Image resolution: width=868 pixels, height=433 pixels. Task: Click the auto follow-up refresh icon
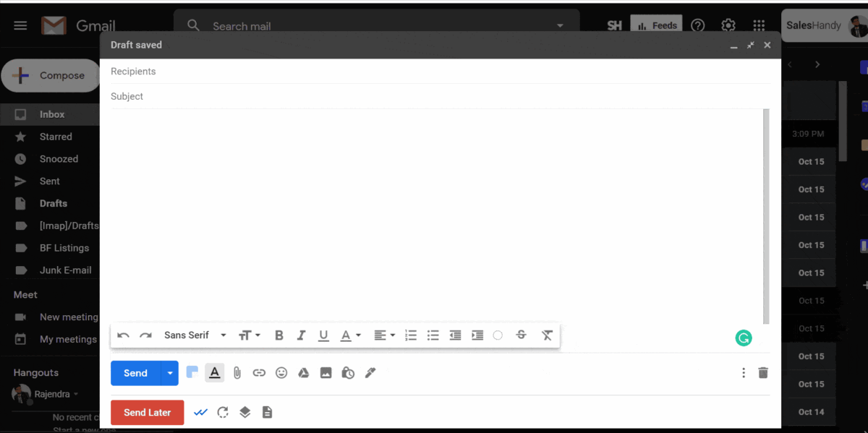click(222, 411)
